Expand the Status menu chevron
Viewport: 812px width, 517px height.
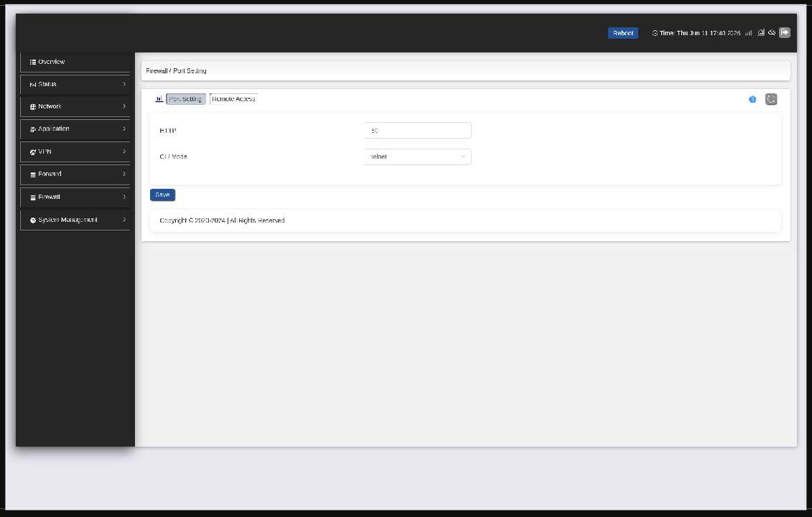124,84
